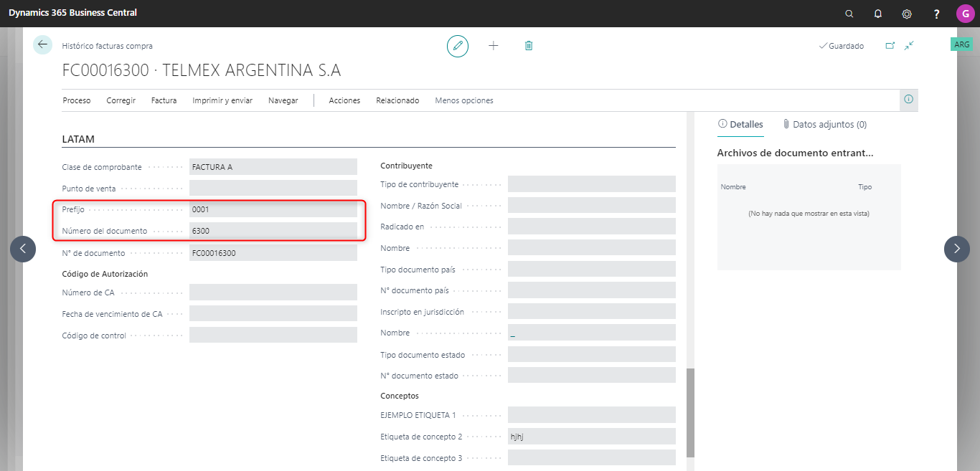980x471 pixels.
Task: Click the help question mark icon
Action: (x=936, y=14)
